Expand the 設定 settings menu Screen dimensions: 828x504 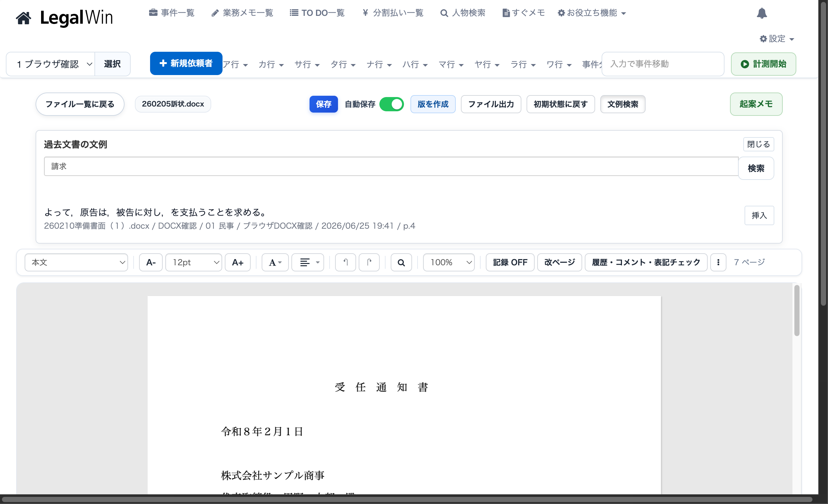pos(776,39)
